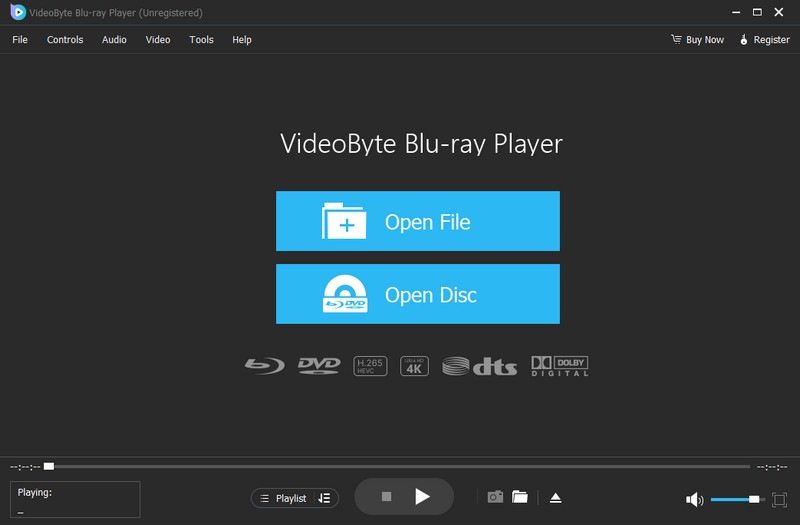The height and width of the screenshot is (525, 800).
Task: Start playback with the play button
Action: click(x=422, y=496)
